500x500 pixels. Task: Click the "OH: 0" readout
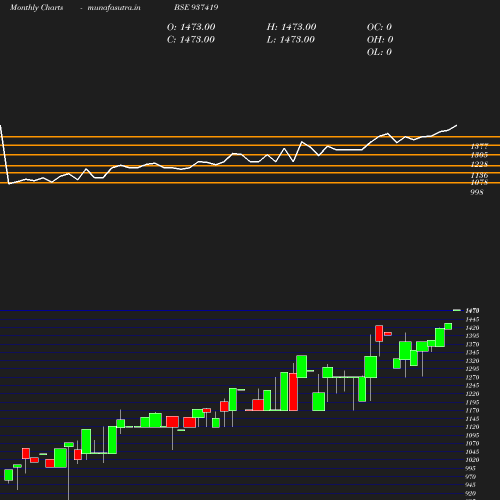380,40
